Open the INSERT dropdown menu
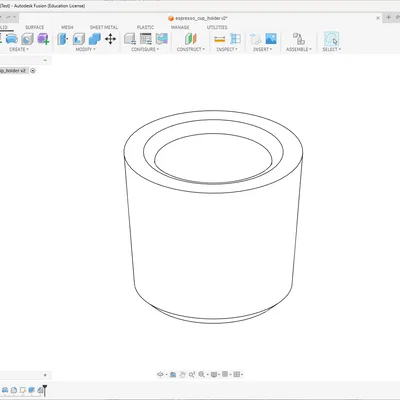400x400 pixels. tap(263, 49)
